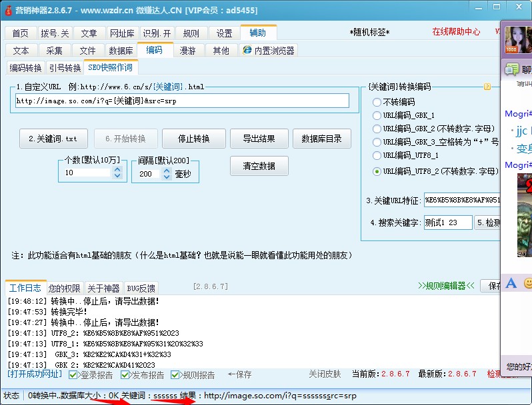The image size is (532, 405).
Task: Open the 拨号.关 tab
Action: point(55,33)
